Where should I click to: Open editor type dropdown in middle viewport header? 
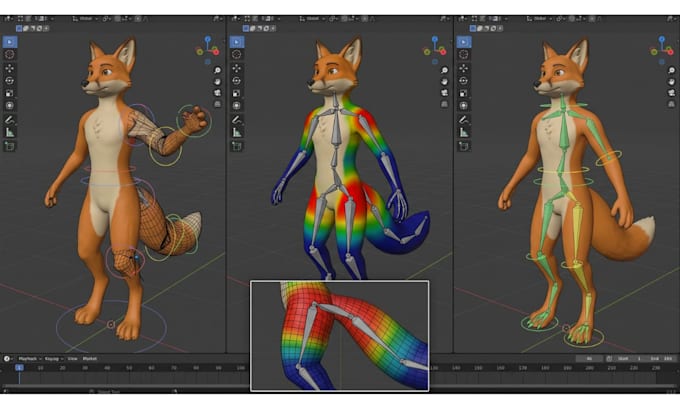point(235,19)
